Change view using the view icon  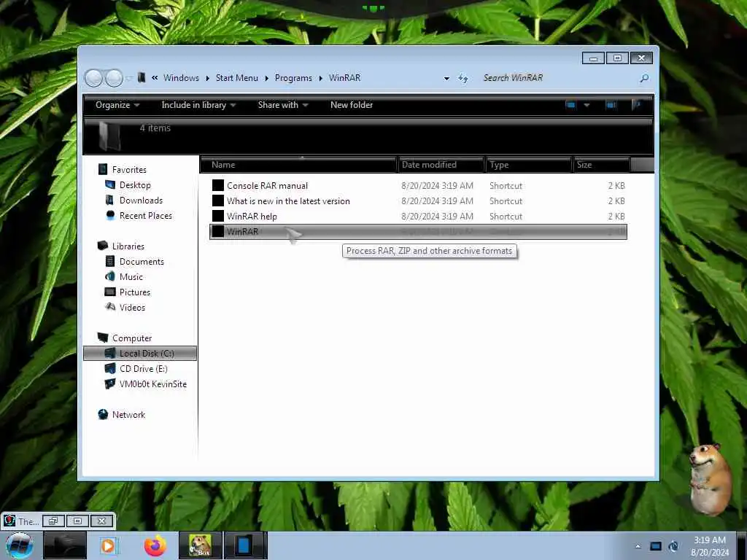click(x=570, y=105)
